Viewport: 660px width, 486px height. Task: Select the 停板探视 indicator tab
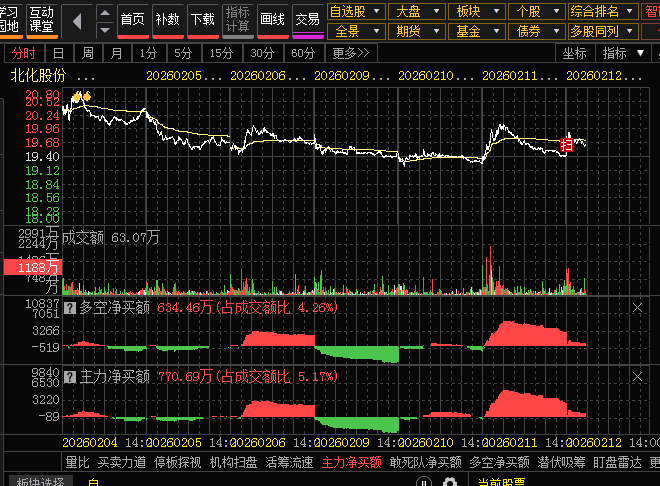coord(178,462)
